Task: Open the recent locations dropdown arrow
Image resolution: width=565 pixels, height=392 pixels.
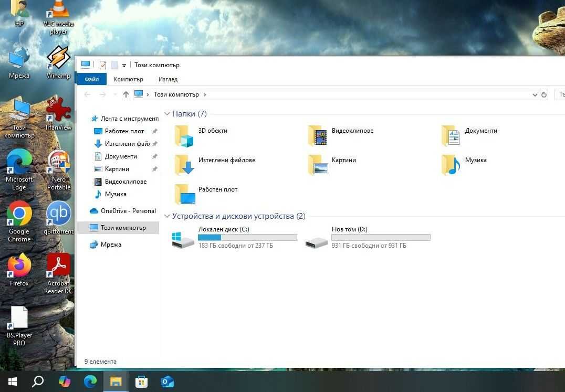Action: [115, 94]
